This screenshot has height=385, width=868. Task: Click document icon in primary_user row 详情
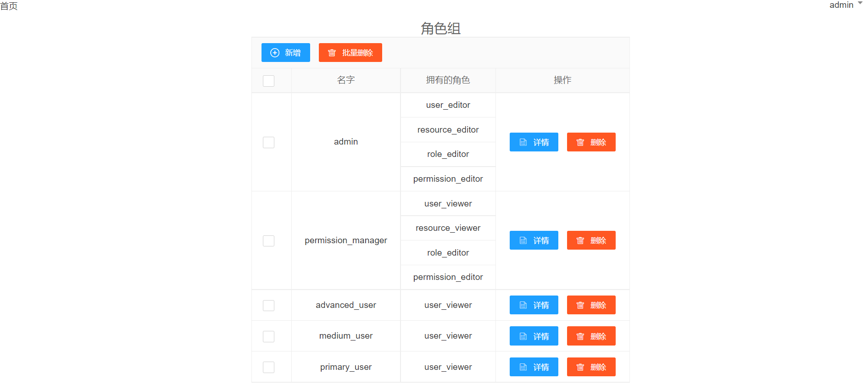point(523,367)
